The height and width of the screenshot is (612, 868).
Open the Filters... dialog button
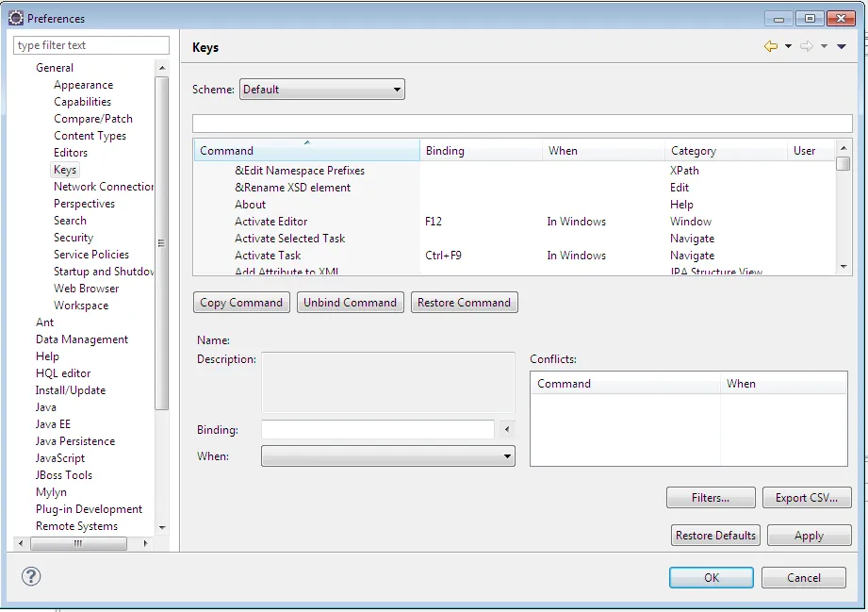pos(711,498)
